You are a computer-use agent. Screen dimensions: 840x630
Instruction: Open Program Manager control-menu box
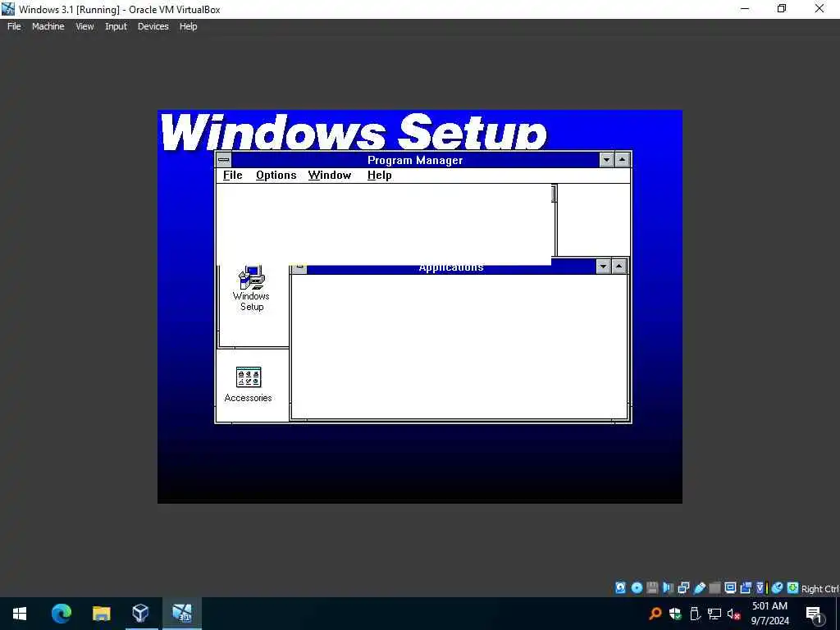[x=224, y=160]
